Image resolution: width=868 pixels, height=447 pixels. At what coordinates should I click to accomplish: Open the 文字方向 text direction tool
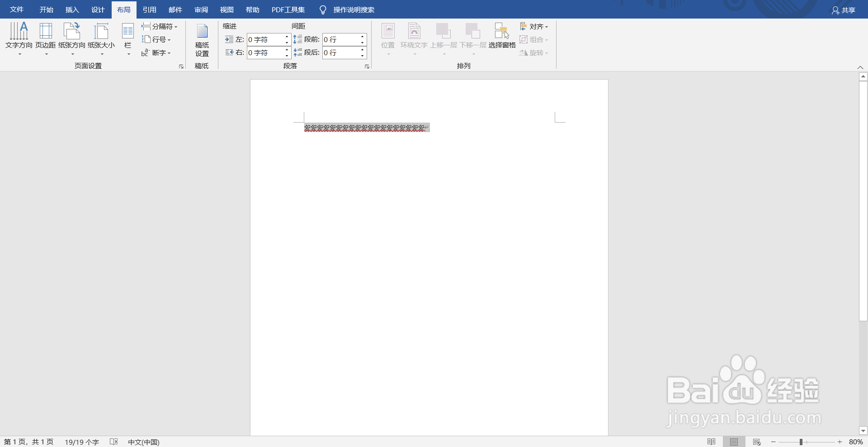coord(19,39)
